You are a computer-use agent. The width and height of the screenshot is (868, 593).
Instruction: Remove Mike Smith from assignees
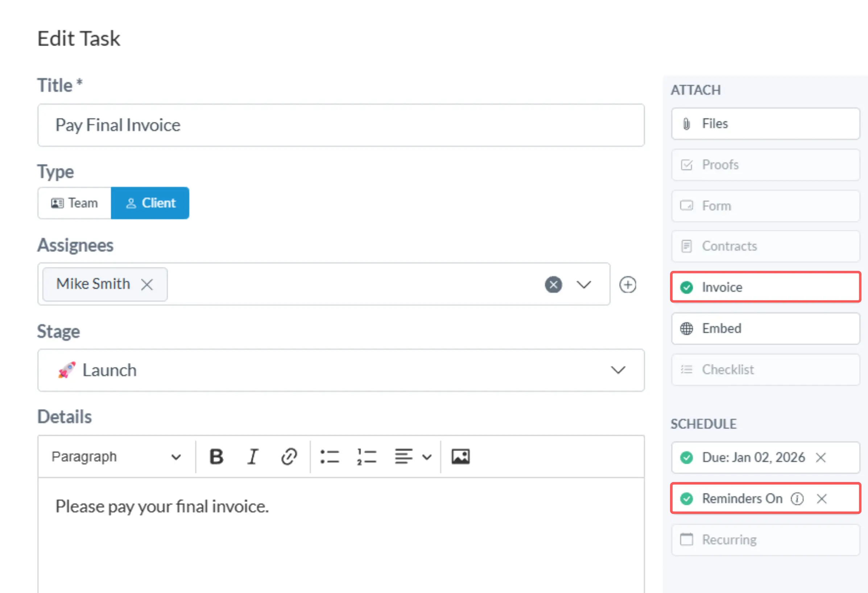147,285
